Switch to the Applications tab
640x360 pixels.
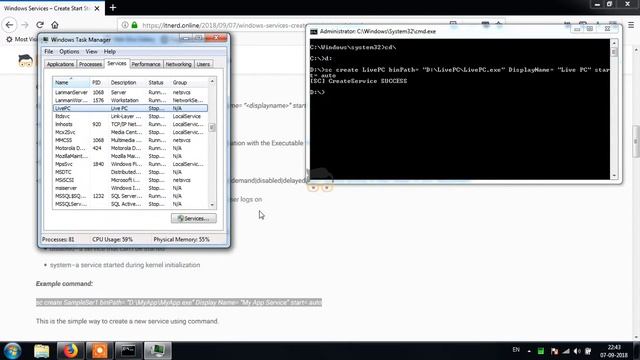coord(60,64)
